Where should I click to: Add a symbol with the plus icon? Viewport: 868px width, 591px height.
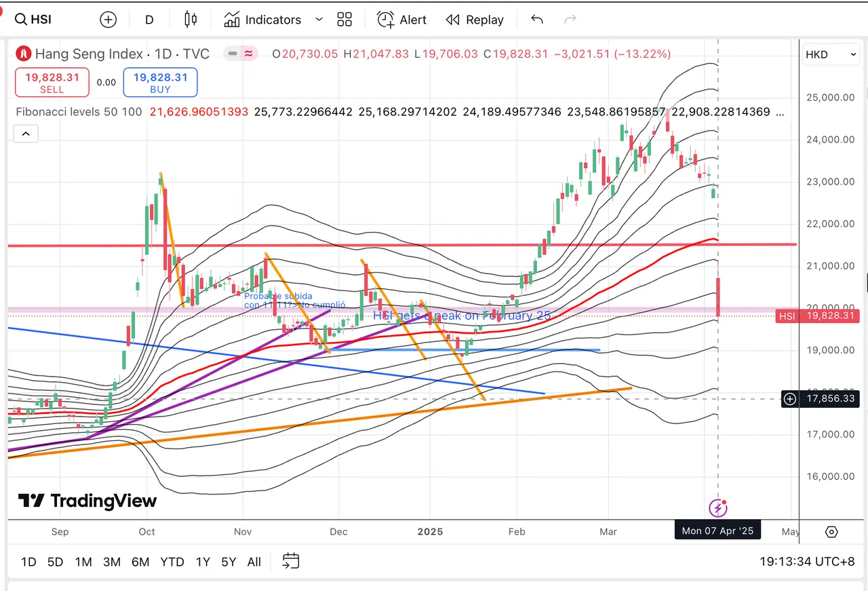pos(108,20)
